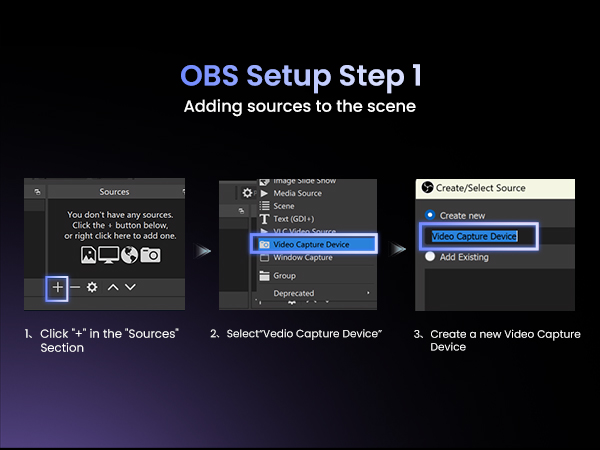Viewport: 600px width, 450px height.
Task: Open source properties with the gear icon
Action: point(92,287)
